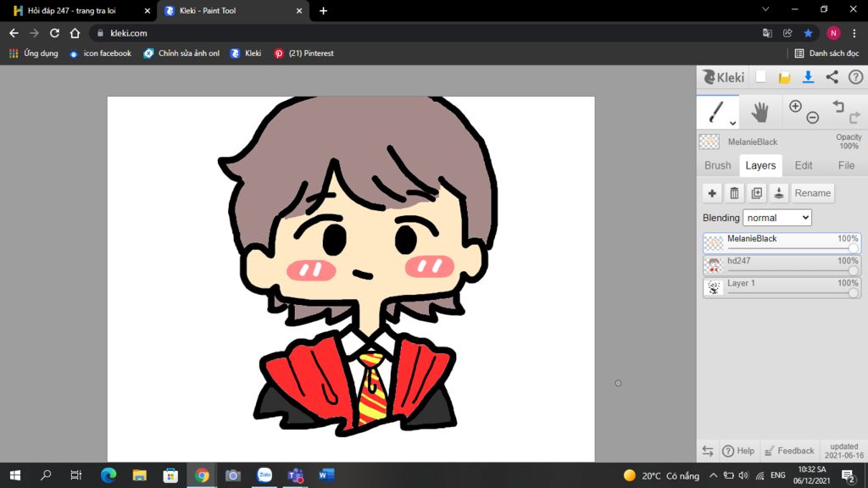Open the Help link at bottom
Viewport: 868px width, 488px height.
pos(738,451)
